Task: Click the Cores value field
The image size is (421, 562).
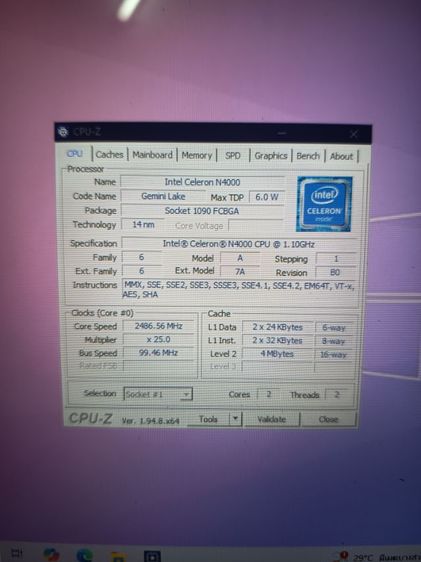Action: point(269,394)
